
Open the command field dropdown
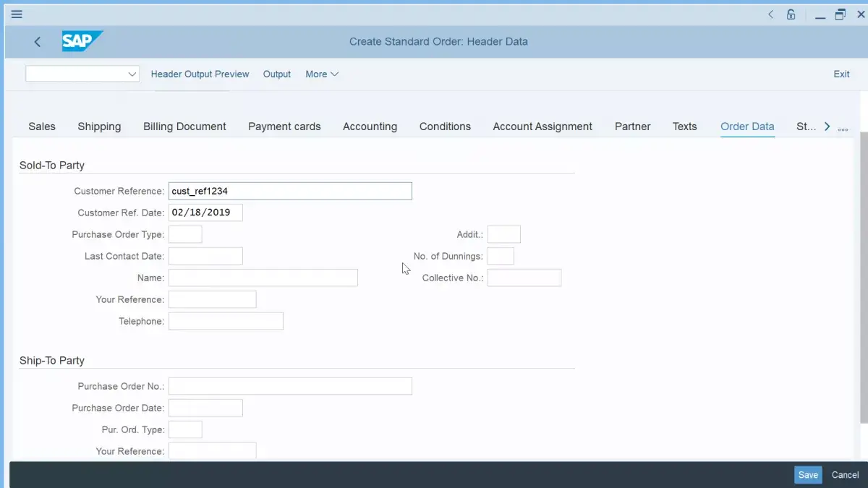coord(132,74)
